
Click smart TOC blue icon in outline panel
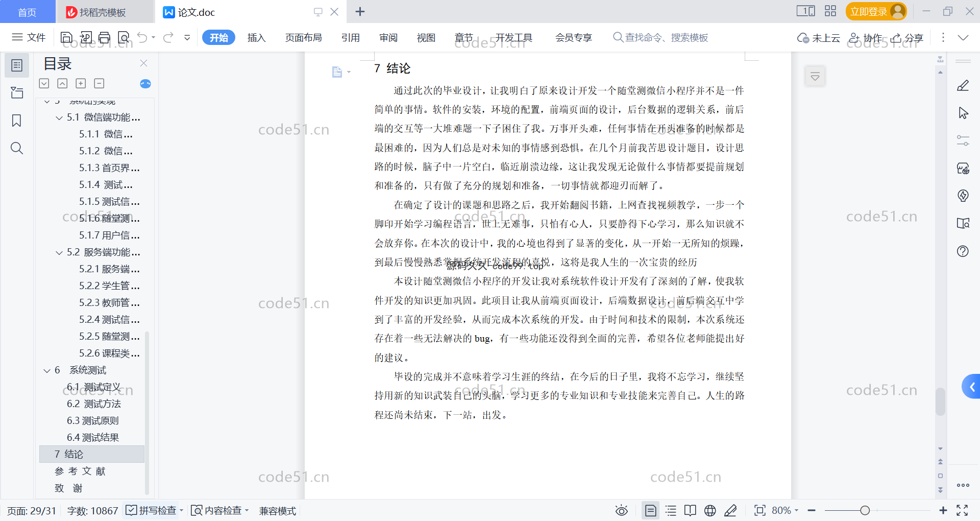[145, 84]
